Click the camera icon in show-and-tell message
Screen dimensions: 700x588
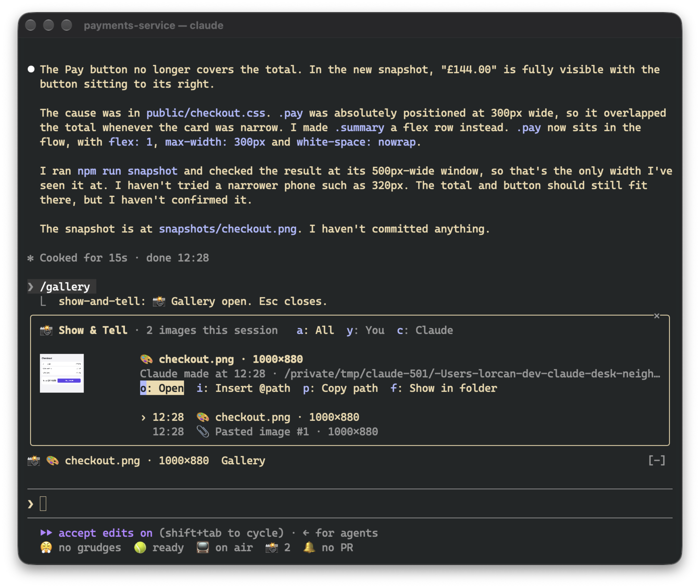point(159,302)
